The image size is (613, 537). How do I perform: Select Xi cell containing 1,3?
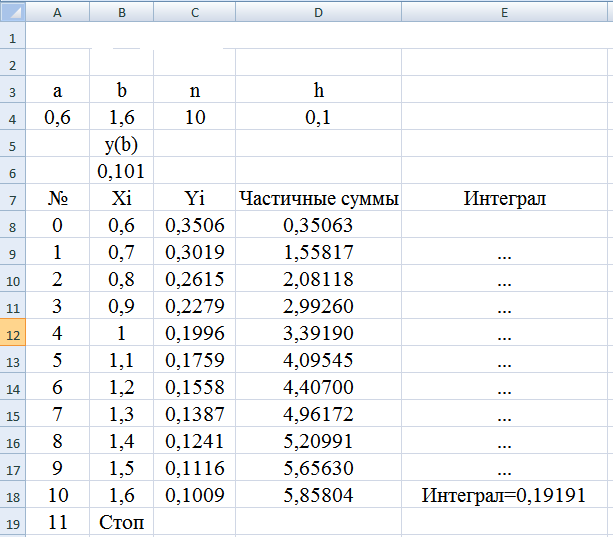point(122,413)
